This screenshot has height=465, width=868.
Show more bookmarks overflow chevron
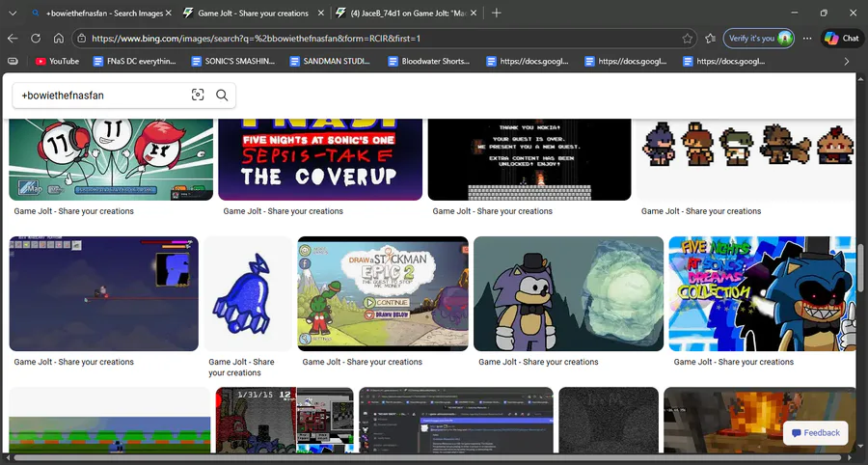[x=847, y=62]
